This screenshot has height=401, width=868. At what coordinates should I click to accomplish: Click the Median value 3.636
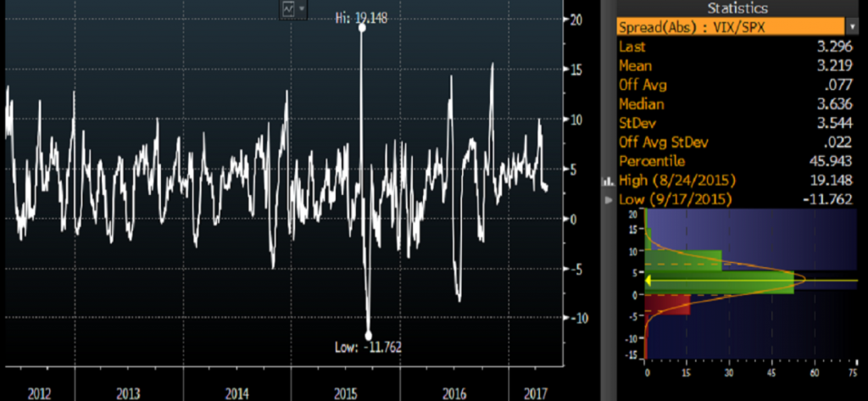tap(839, 103)
